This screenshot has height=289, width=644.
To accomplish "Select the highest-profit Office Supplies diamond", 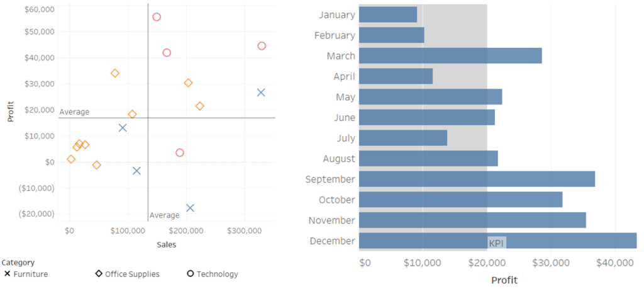I will [x=115, y=73].
